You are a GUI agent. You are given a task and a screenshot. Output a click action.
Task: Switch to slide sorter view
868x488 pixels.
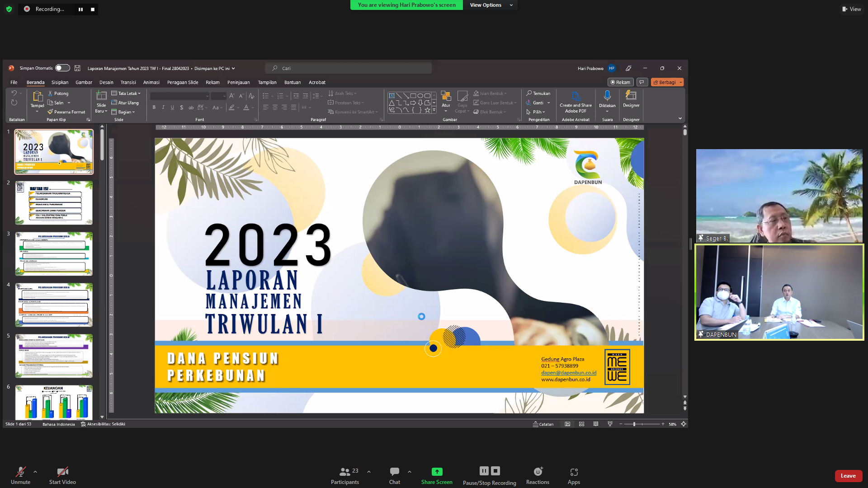point(582,424)
